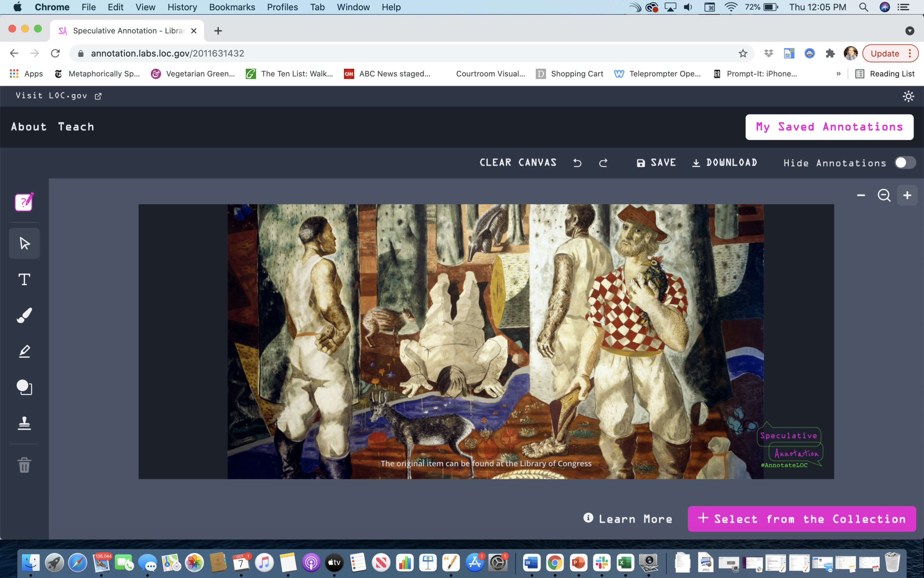Open Finder from the Dock
Image resolution: width=924 pixels, height=578 pixels.
31,563
